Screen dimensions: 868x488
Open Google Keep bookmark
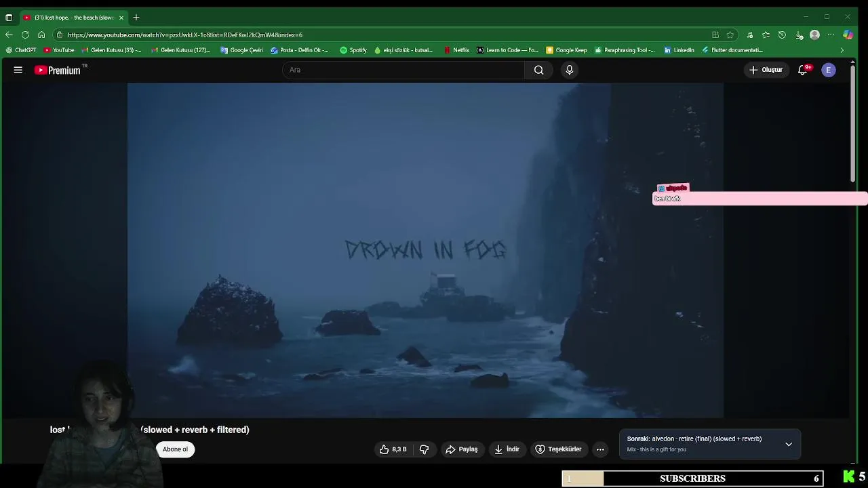tap(566, 50)
